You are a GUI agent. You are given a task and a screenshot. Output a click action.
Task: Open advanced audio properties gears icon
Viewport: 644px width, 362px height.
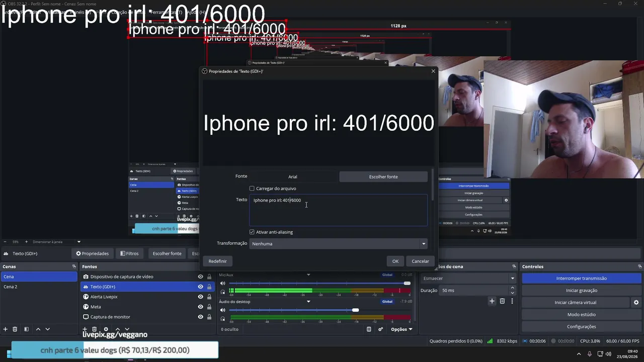click(x=380, y=329)
